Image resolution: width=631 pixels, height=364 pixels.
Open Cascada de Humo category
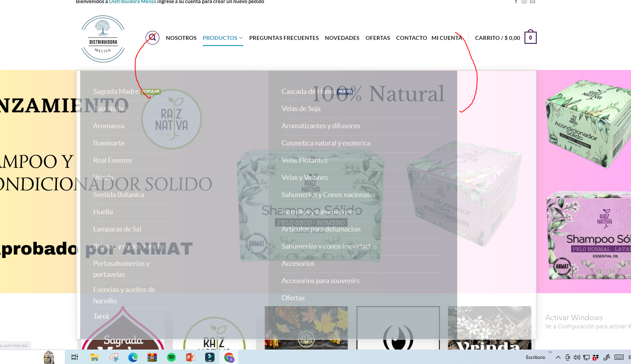(x=308, y=91)
